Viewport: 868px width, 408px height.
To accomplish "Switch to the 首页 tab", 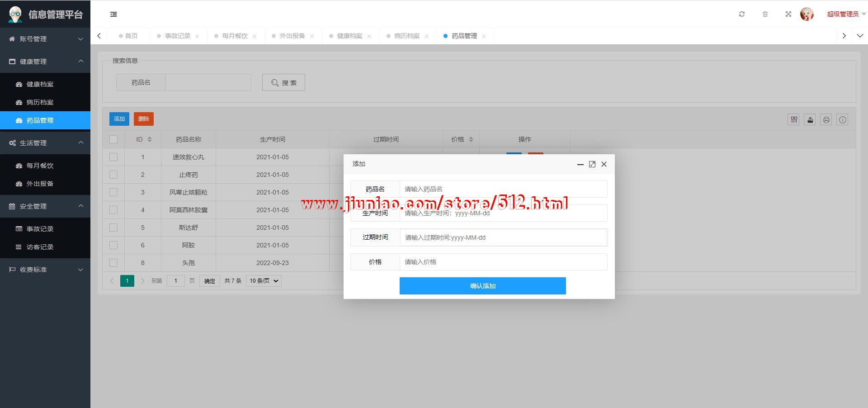I will [128, 36].
